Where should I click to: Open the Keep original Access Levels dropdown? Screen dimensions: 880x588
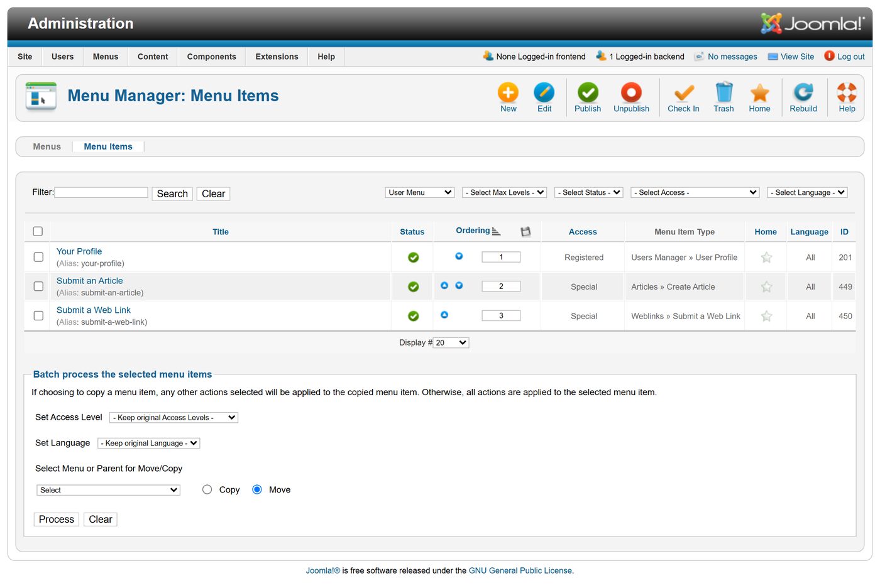(173, 418)
